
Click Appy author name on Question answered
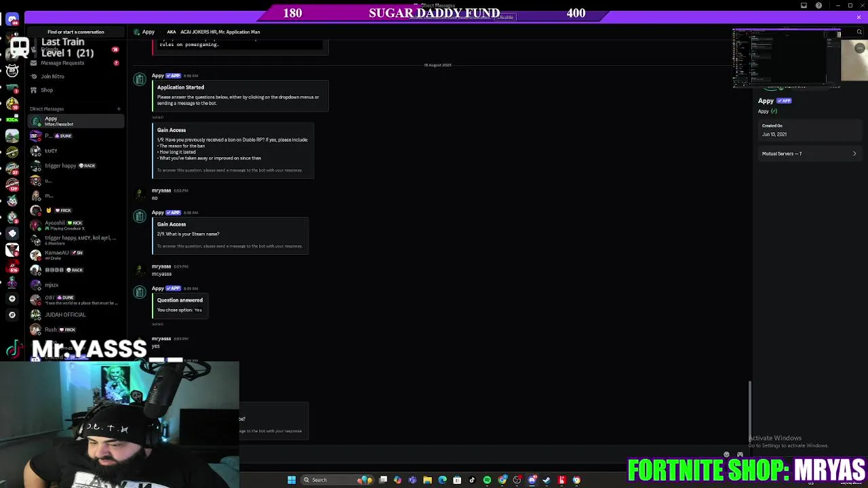pos(158,288)
